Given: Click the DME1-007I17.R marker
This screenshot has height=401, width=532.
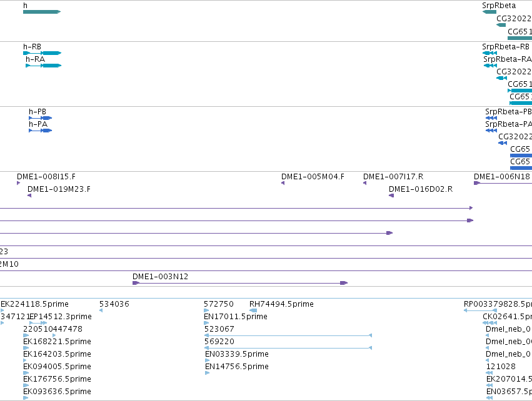Looking at the screenshot, I should point(364,183).
